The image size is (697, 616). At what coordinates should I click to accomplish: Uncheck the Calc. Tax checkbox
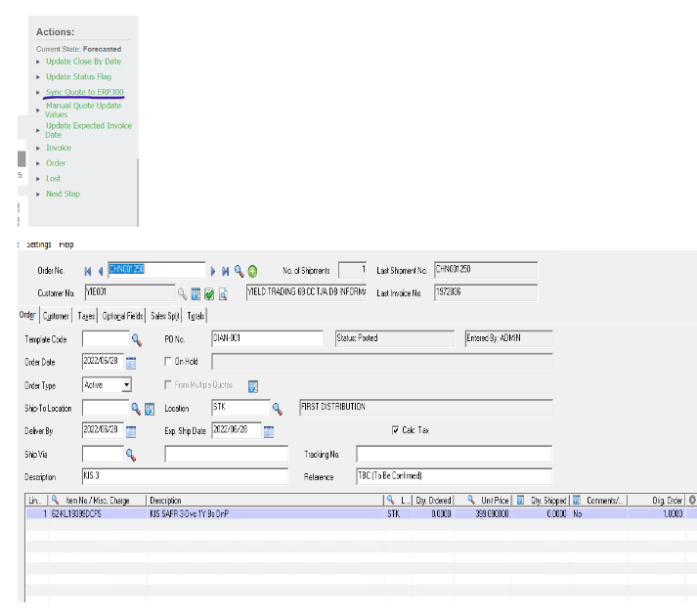[395, 429]
